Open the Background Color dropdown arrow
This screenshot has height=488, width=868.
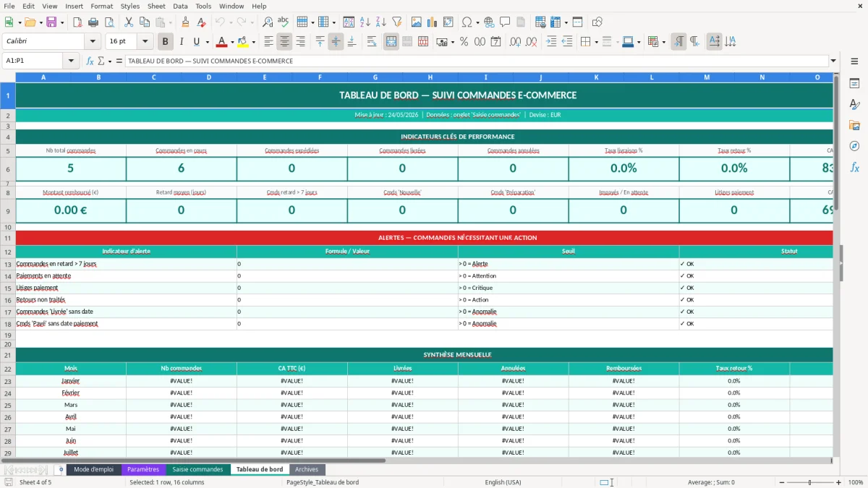pyautogui.click(x=252, y=42)
